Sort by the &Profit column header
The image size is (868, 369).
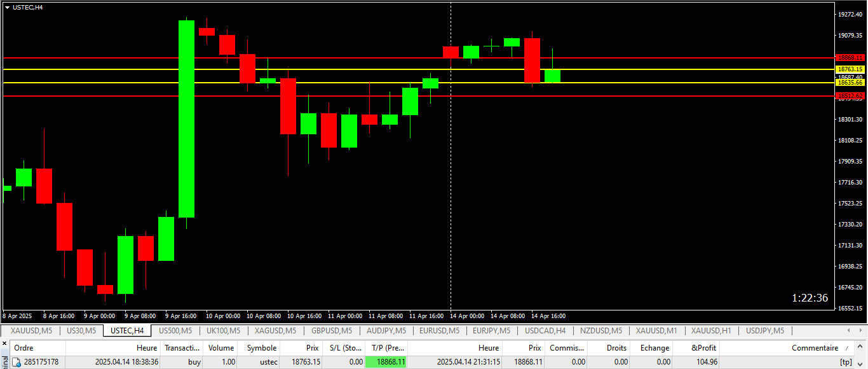696,348
